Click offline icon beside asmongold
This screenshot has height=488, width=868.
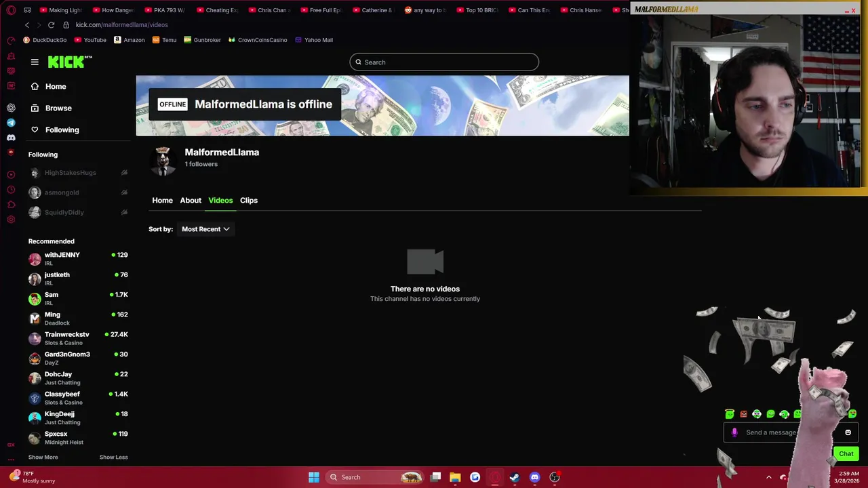pos(124,192)
